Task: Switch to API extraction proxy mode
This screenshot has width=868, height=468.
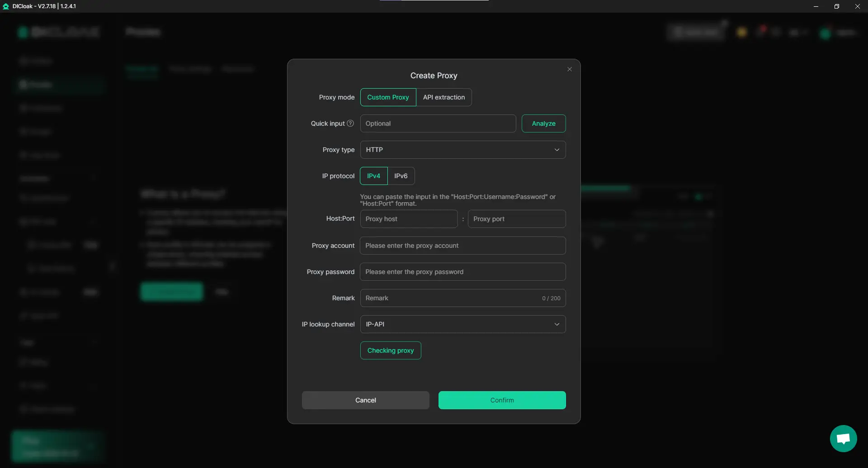Action: [443, 97]
